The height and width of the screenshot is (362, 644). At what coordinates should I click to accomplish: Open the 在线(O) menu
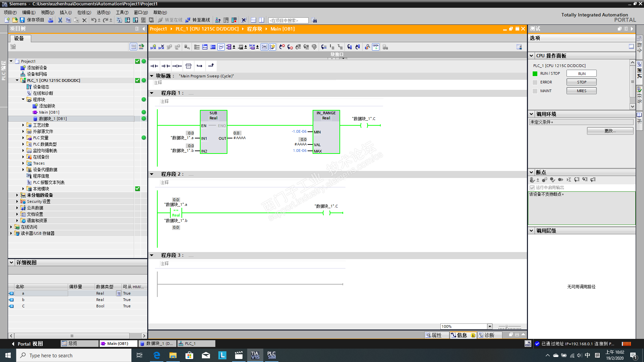[84, 12]
